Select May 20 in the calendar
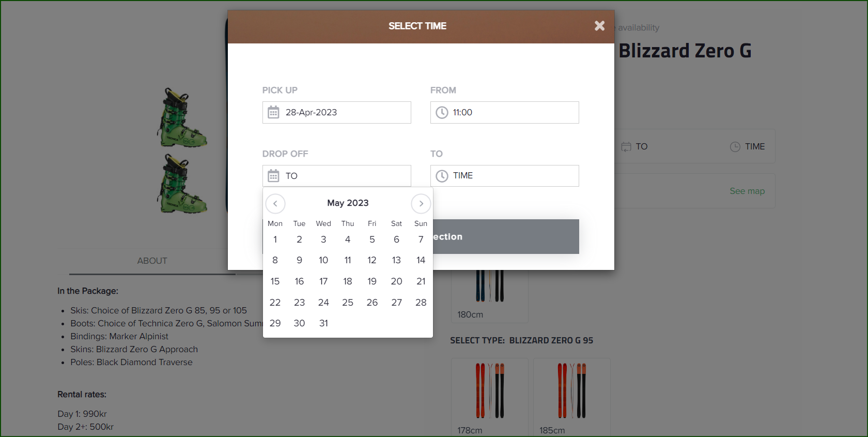The width and height of the screenshot is (868, 437). pyautogui.click(x=396, y=281)
